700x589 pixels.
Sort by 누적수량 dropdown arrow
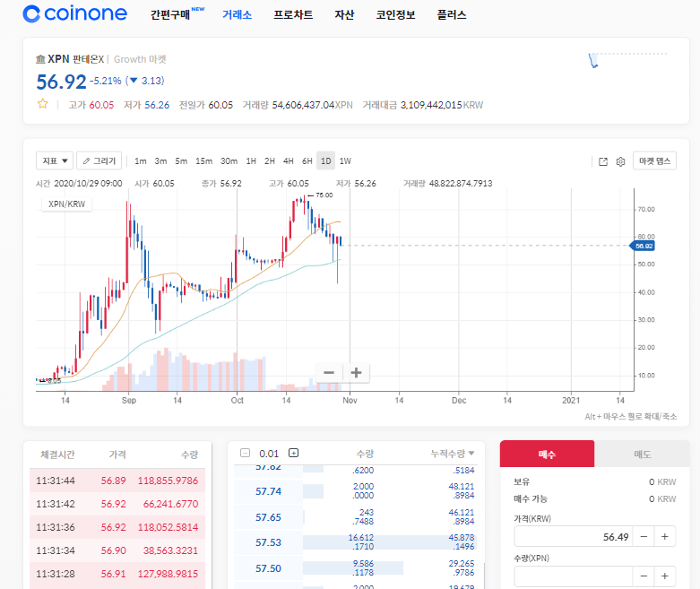coord(471,454)
